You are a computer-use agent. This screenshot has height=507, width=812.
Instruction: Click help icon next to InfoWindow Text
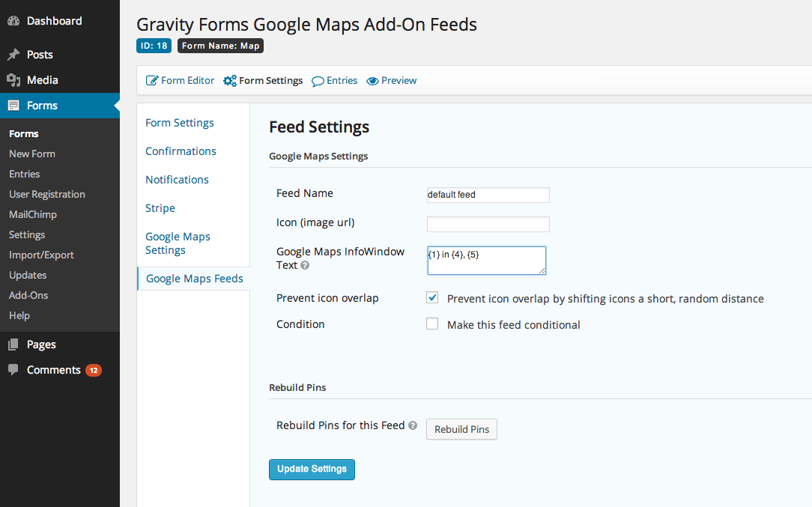click(305, 265)
